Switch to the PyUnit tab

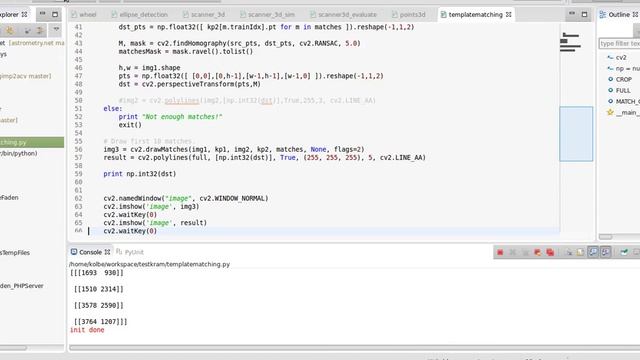coord(130,252)
